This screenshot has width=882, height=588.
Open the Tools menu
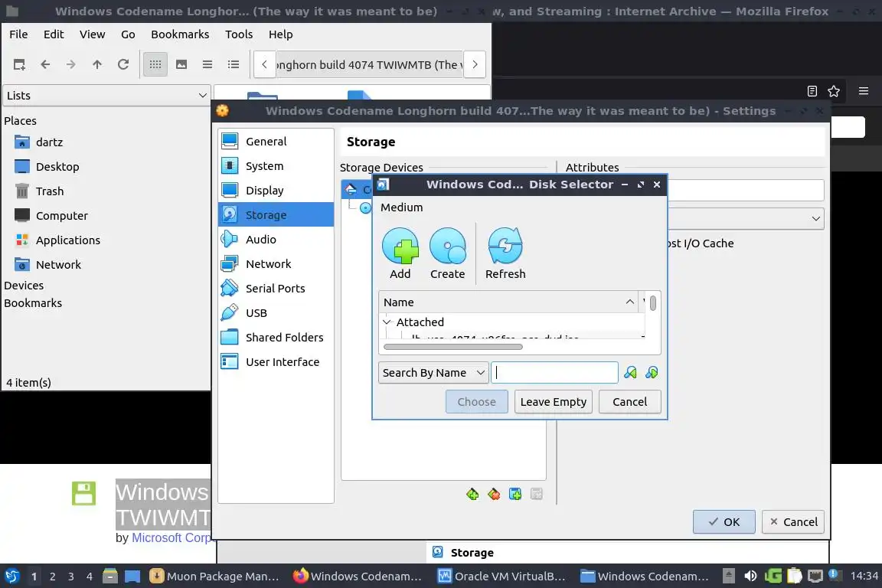point(239,34)
